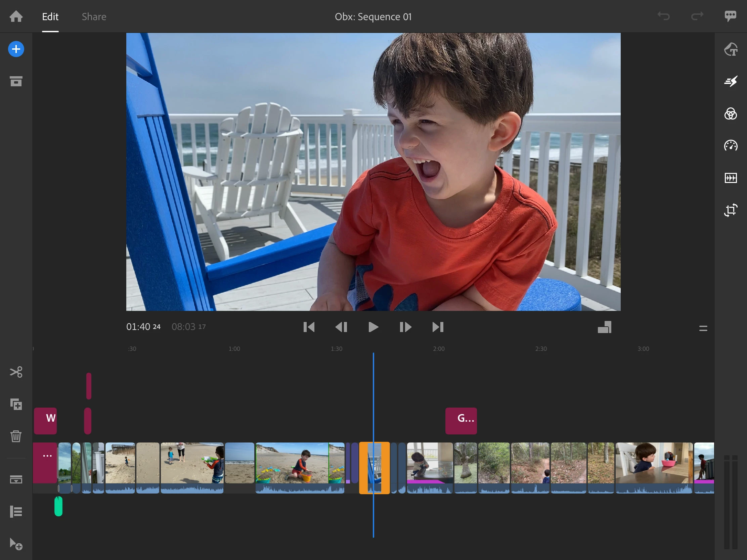Click the duplicate clip icon
The height and width of the screenshot is (560, 747).
coord(16,404)
